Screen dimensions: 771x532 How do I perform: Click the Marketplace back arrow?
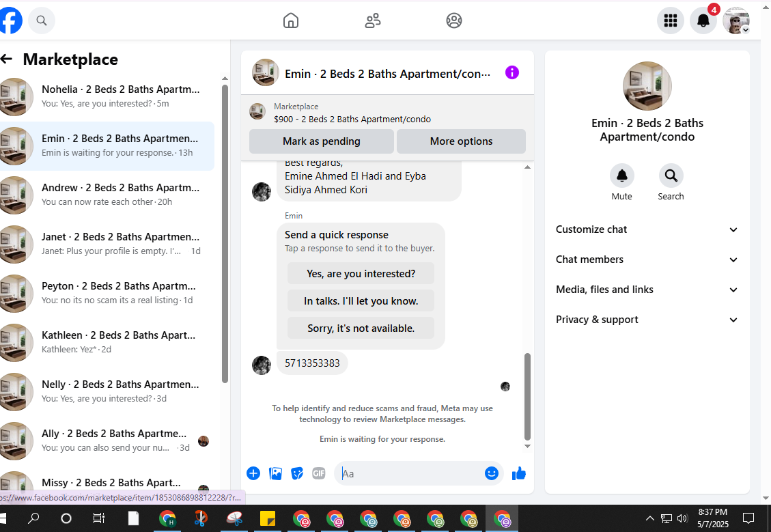[x=6, y=59]
